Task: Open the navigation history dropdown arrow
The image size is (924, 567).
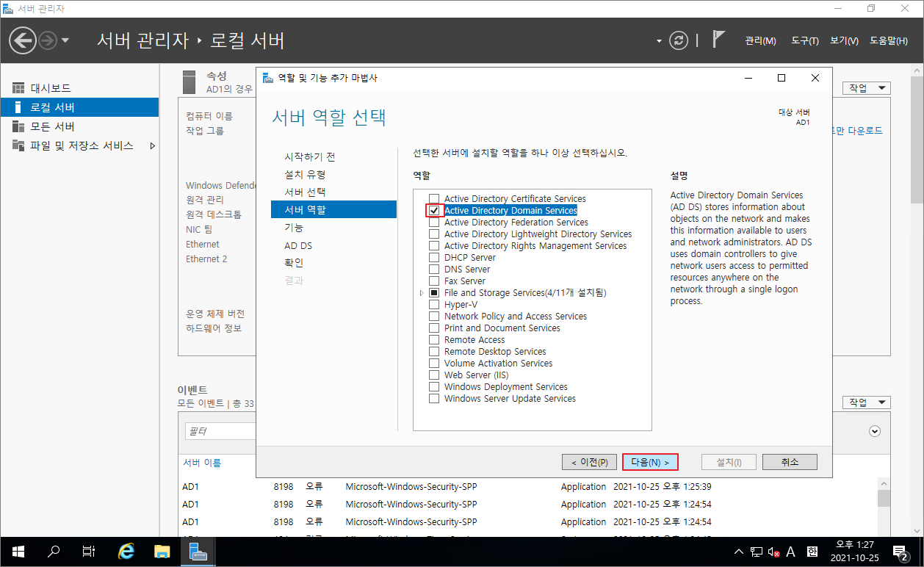Action: (65, 40)
